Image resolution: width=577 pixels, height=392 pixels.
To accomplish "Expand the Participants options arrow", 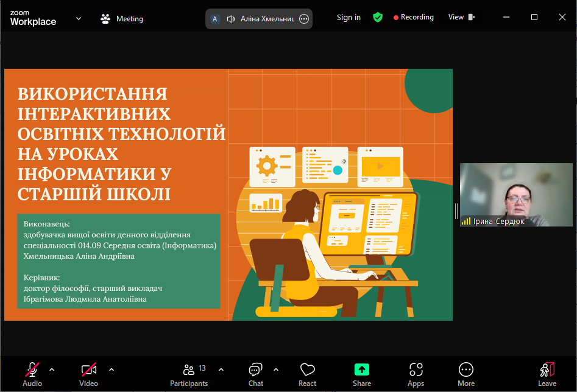I will tap(221, 369).
